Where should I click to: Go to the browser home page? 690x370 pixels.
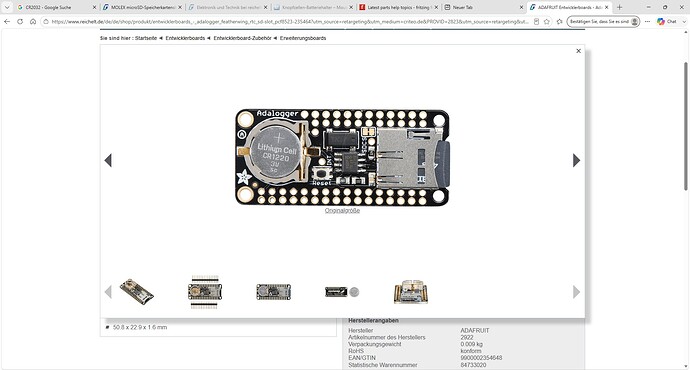[x=33, y=21]
